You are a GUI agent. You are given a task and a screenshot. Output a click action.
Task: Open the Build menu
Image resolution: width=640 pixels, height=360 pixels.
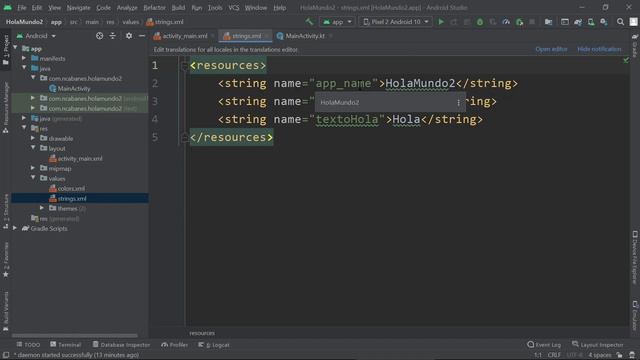click(x=178, y=8)
